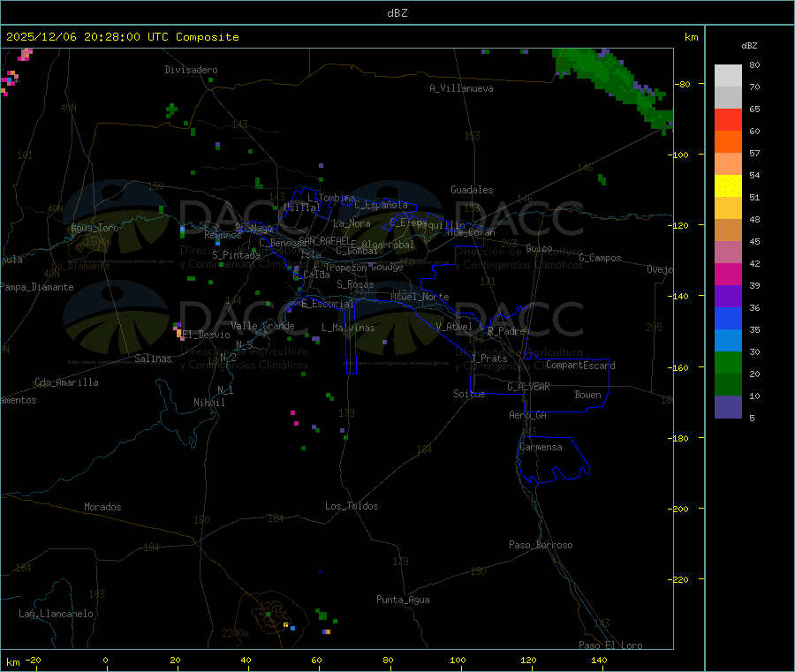Image resolution: width=795 pixels, height=672 pixels.
Task: Click the Paso_El_Loro label
Action: (x=610, y=646)
